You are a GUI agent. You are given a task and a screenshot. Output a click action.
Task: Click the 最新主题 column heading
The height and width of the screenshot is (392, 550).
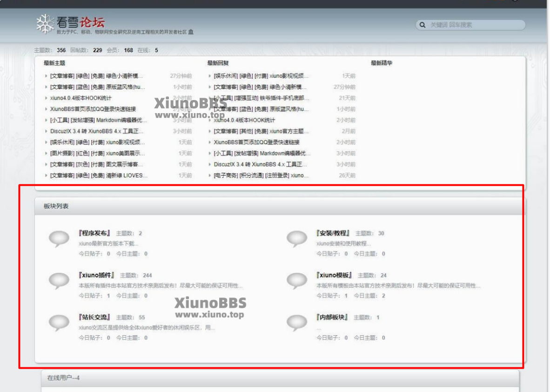54,63
